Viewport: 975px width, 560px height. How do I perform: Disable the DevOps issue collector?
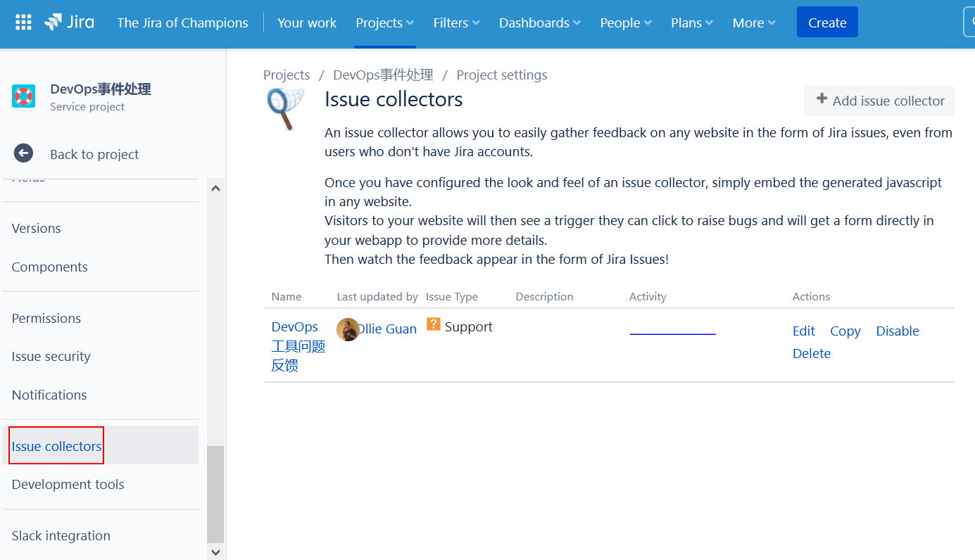point(898,331)
